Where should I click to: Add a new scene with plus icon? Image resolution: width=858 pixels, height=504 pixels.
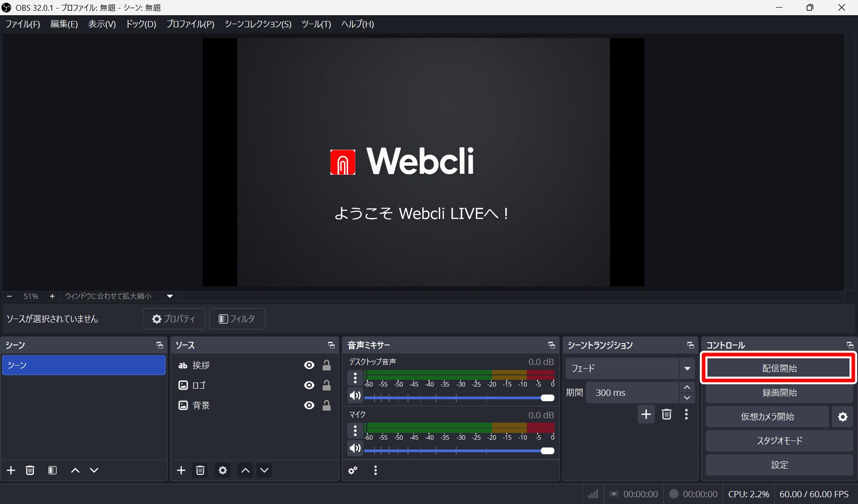(11, 470)
